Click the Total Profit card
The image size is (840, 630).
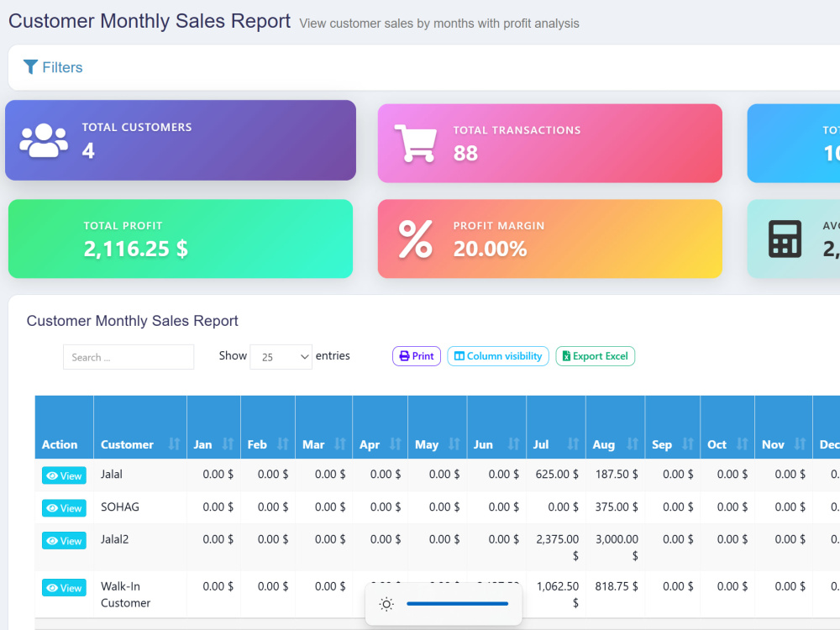pyautogui.click(x=181, y=239)
